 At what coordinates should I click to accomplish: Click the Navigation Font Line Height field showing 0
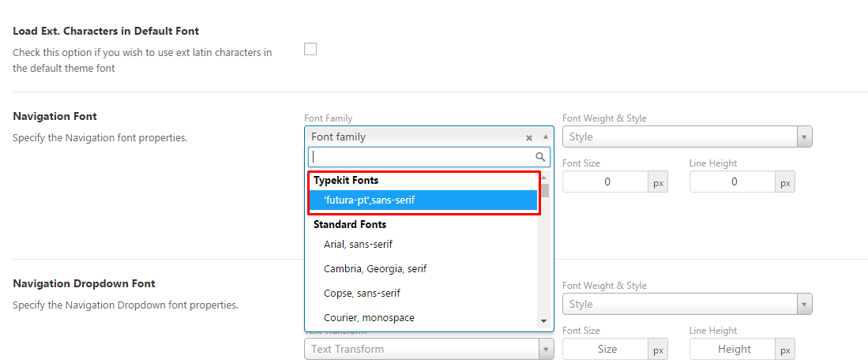tap(733, 182)
